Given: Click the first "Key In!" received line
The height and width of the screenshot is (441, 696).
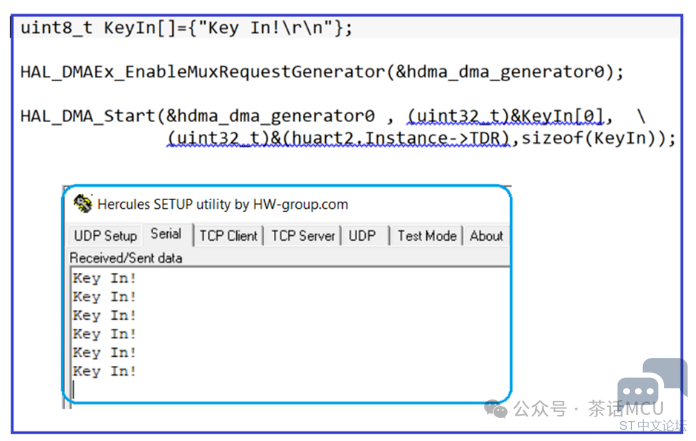Looking at the screenshot, I should pos(105,278).
